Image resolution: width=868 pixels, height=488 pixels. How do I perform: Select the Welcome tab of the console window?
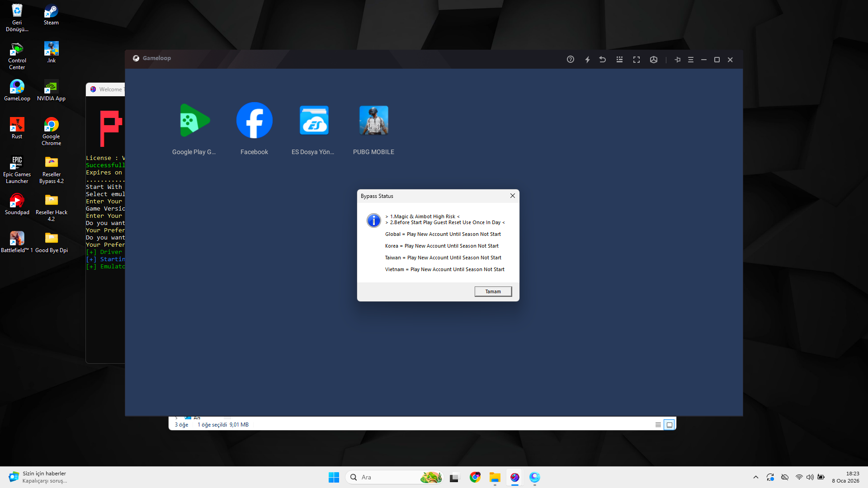[x=106, y=89]
